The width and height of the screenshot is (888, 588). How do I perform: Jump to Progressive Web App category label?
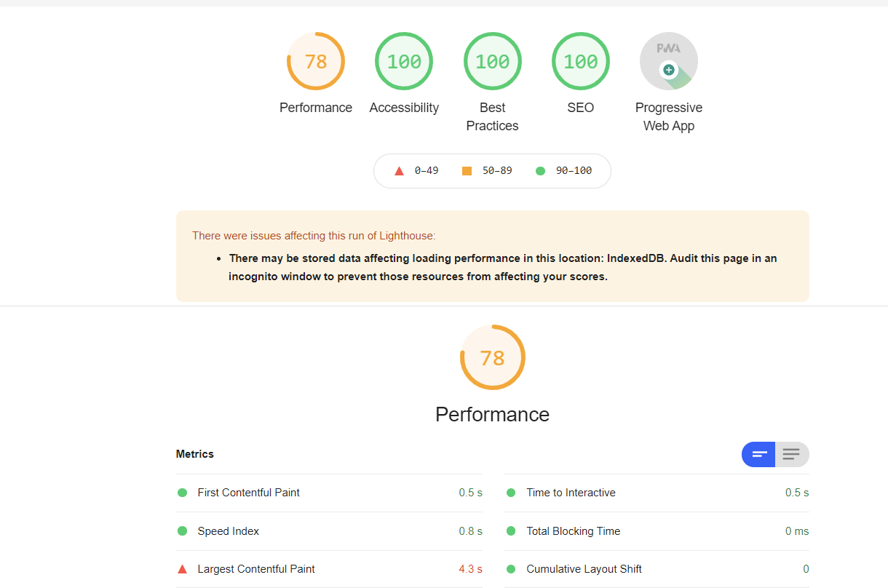[x=669, y=116]
